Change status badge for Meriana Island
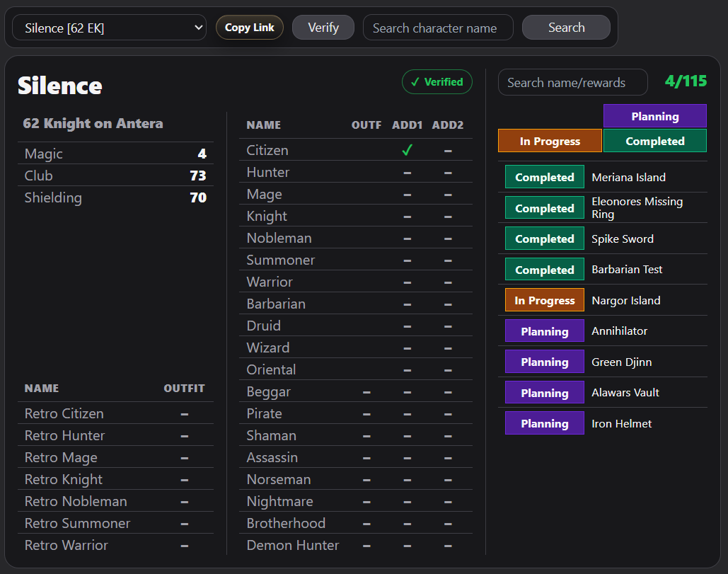Image resolution: width=728 pixels, height=574 pixels. coord(544,177)
